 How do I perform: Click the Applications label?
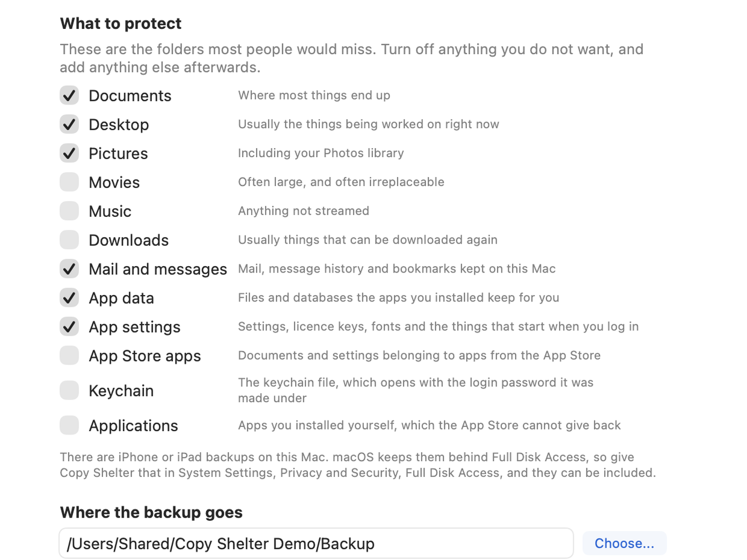tap(133, 426)
